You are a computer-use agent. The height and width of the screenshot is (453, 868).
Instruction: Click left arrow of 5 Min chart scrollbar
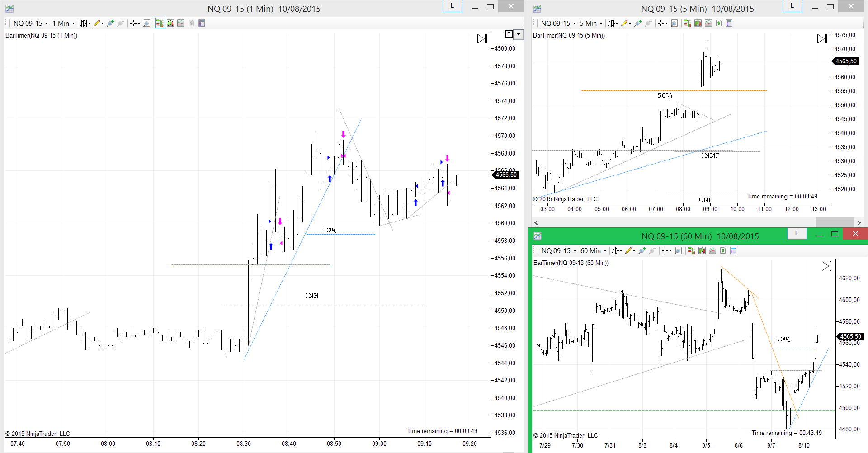(x=536, y=222)
